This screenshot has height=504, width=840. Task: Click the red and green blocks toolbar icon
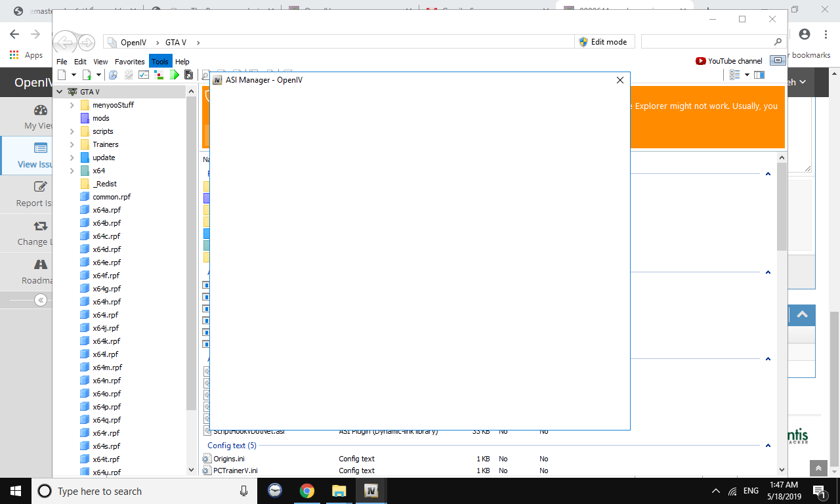[159, 75]
